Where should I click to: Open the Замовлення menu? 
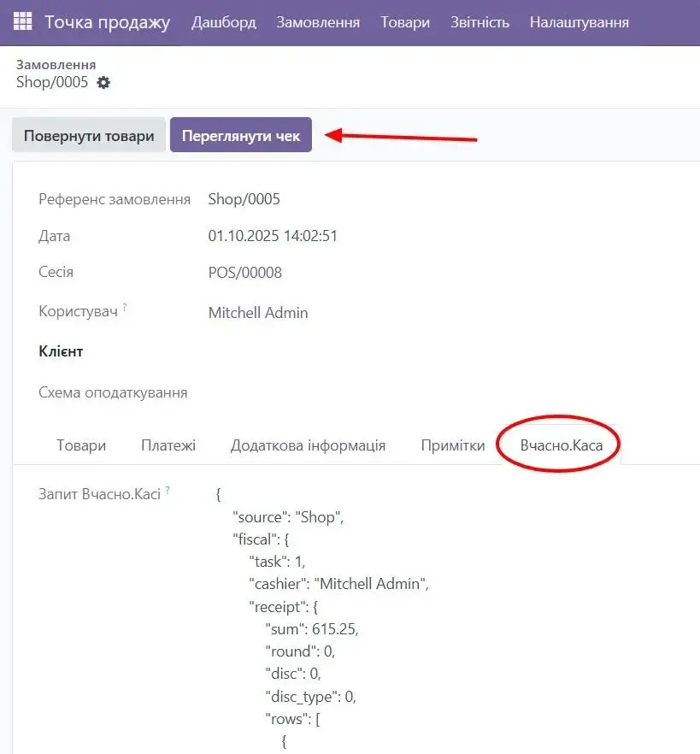tap(317, 23)
